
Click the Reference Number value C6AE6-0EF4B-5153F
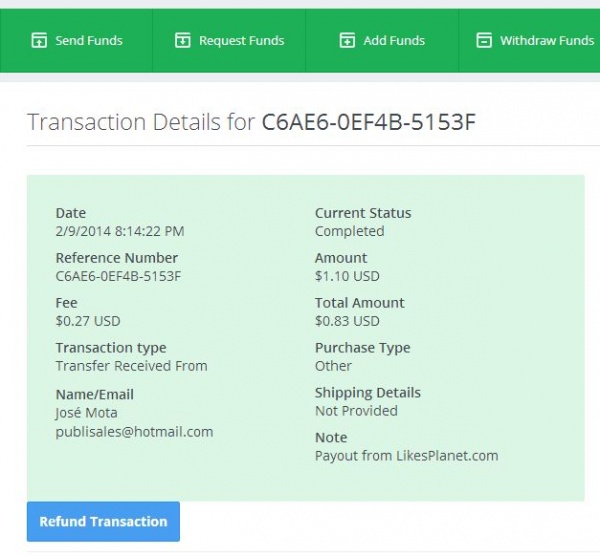pos(118,276)
